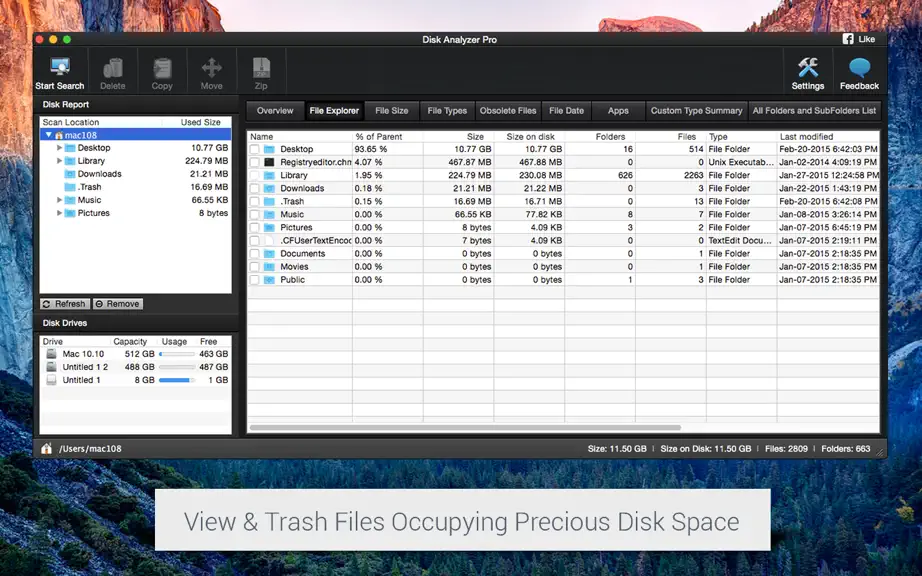Switch to the File Types tab
This screenshot has height=576, width=922.
tap(447, 110)
